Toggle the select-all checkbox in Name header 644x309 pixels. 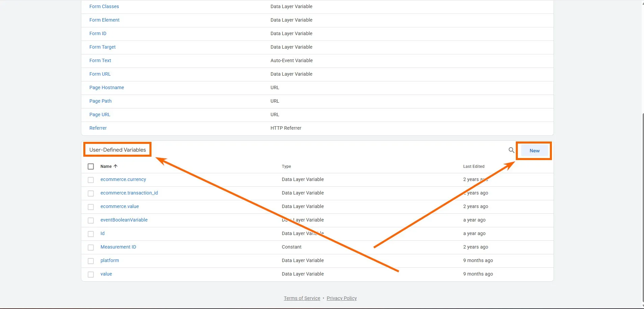click(91, 166)
